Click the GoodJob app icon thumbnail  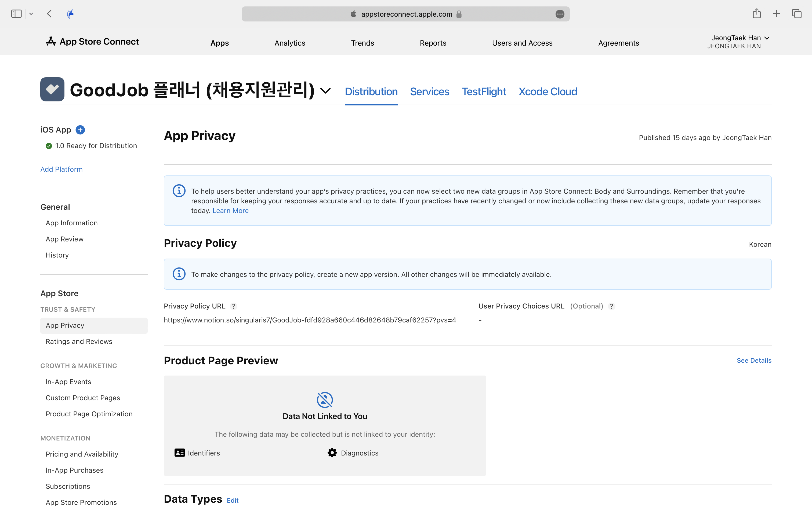coord(52,90)
